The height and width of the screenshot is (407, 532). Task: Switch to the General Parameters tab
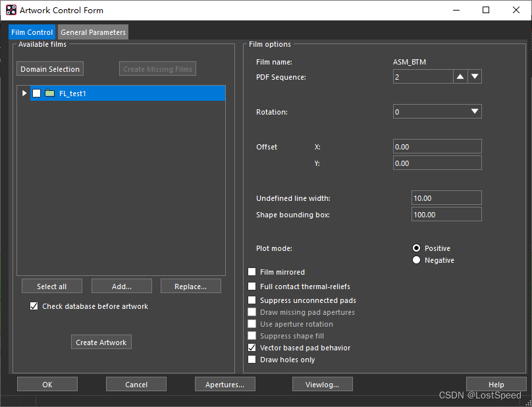93,32
